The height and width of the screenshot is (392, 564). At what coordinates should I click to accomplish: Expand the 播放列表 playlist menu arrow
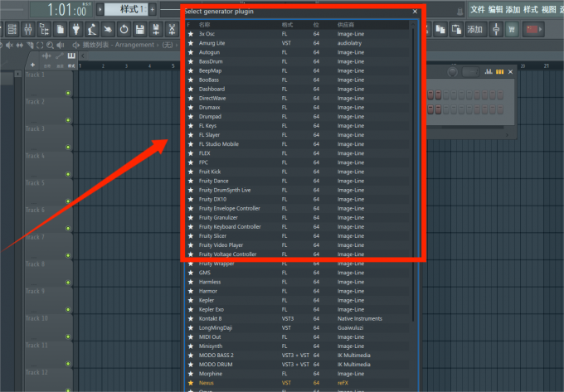point(76,45)
